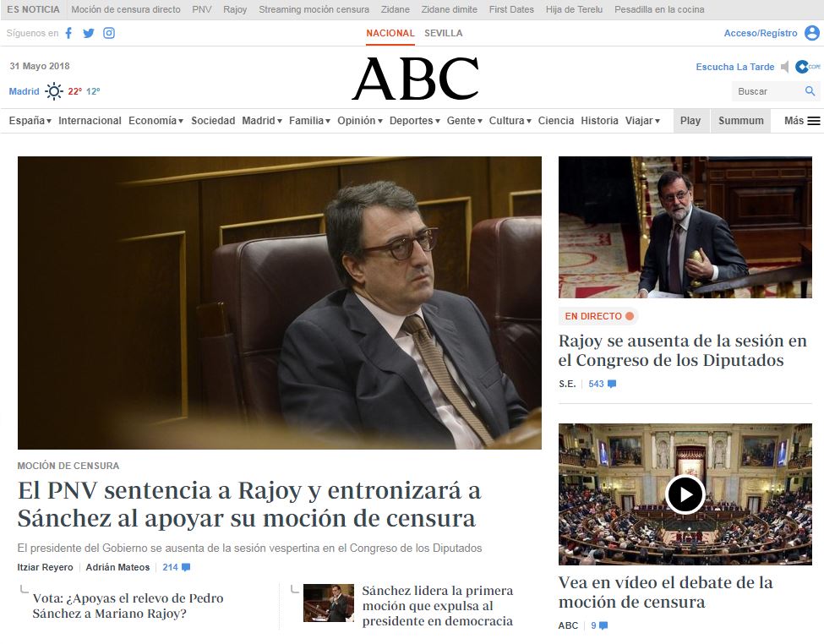Click author name Adrián Mateos

(x=117, y=567)
